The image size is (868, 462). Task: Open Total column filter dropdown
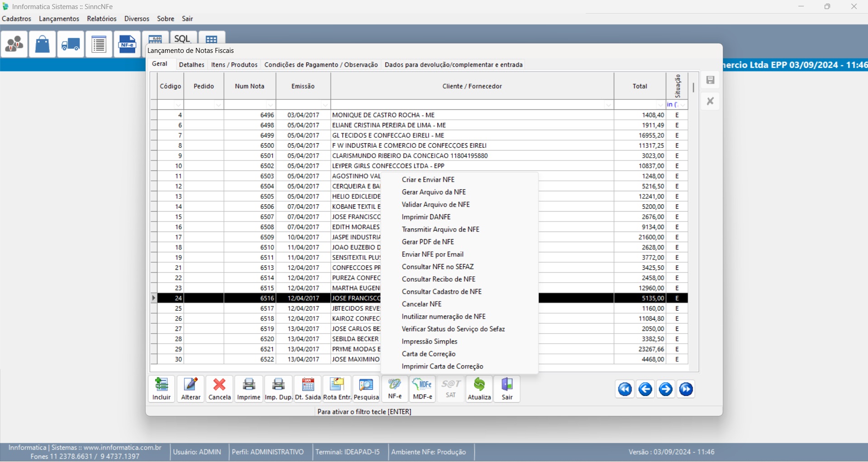(660, 105)
